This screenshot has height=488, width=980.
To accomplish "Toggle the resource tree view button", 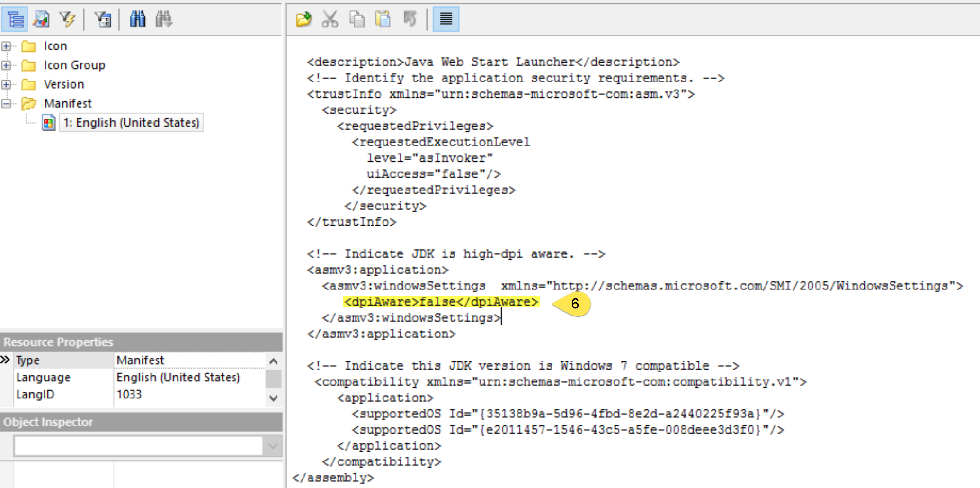I will (x=15, y=19).
